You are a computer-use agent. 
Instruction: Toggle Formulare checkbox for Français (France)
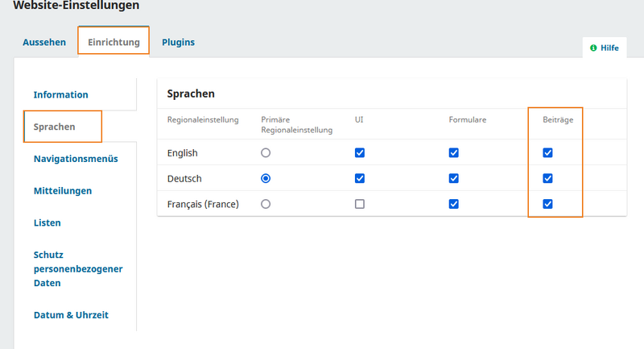tap(454, 204)
